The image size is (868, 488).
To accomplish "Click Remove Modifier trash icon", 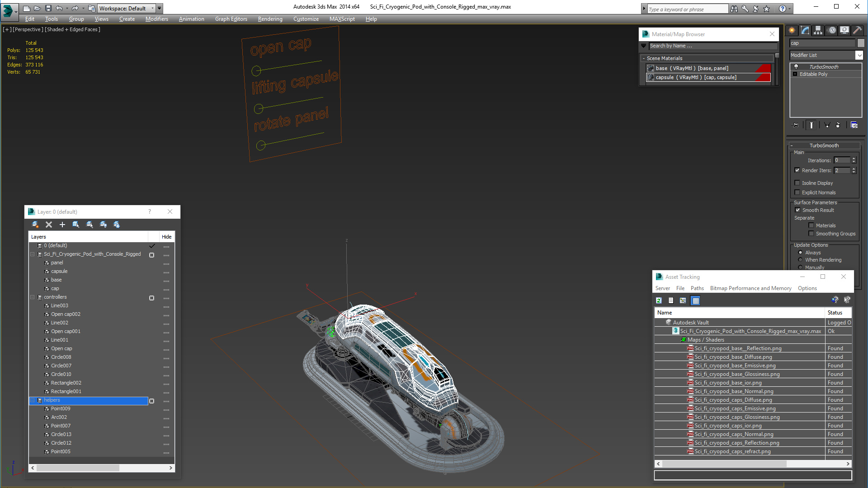I will [x=838, y=125].
